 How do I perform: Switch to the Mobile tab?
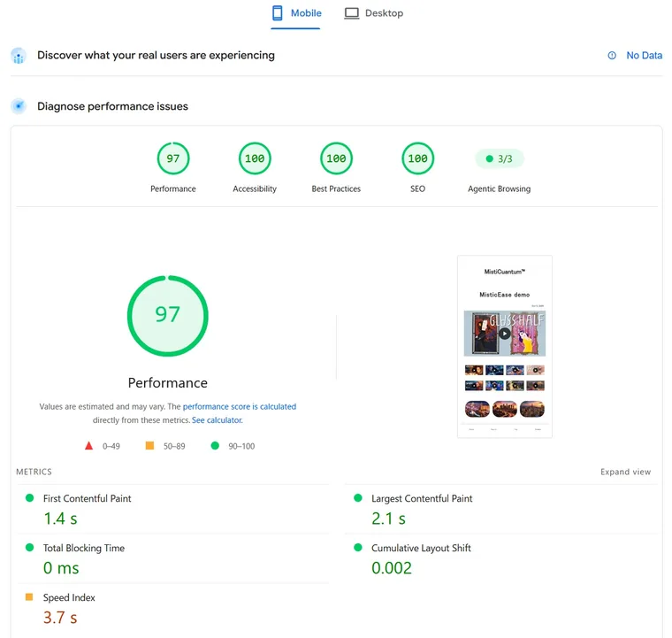coord(296,14)
